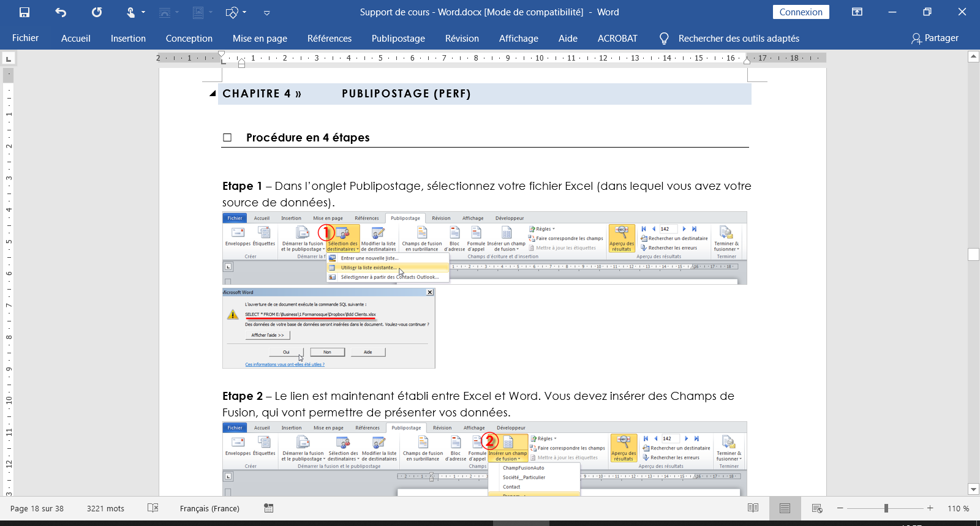Click the touch/mouse mode icon

click(131, 12)
